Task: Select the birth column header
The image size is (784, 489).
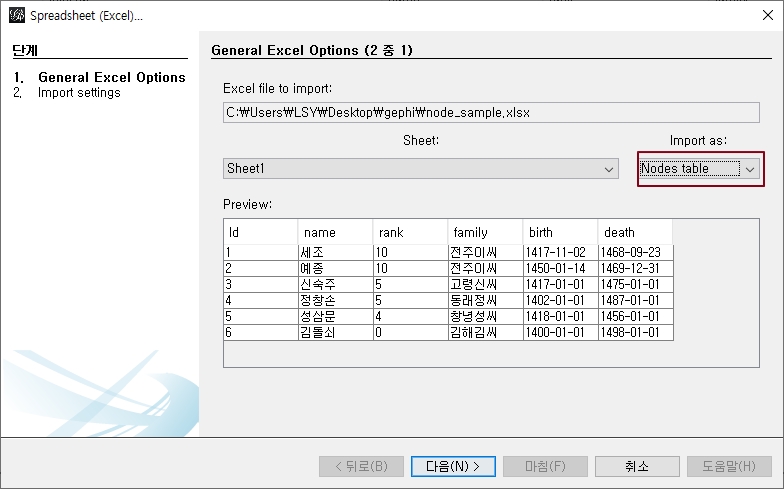Action: [x=560, y=232]
